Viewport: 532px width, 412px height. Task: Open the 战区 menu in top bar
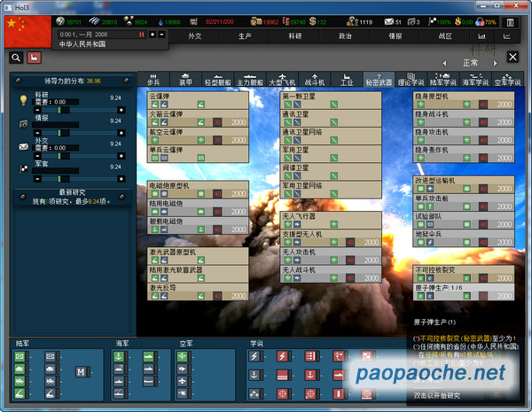[x=445, y=36]
